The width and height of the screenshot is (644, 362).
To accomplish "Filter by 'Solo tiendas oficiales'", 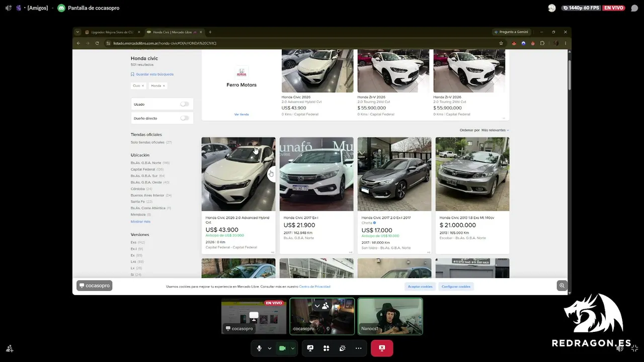I will (x=147, y=142).
